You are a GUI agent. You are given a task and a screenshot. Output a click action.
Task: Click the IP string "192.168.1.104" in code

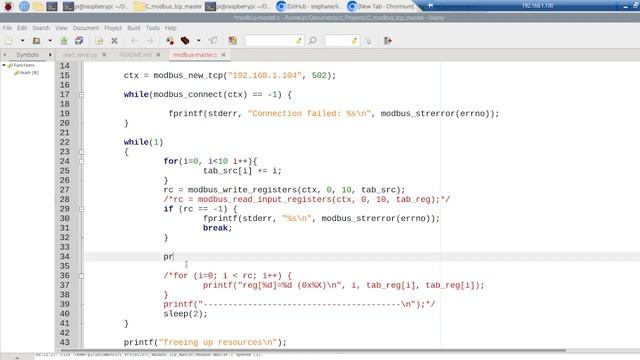click(264, 76)
